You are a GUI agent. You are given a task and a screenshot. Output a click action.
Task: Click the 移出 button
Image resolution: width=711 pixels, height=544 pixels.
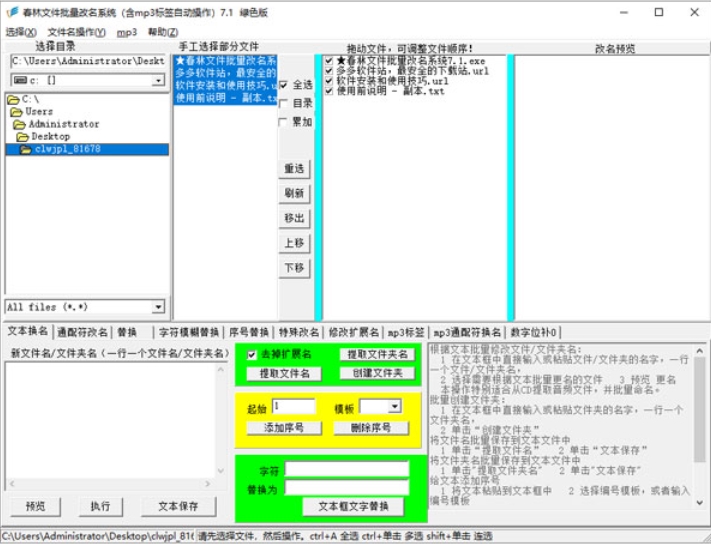pyautogui.click(x=294, y=218)
